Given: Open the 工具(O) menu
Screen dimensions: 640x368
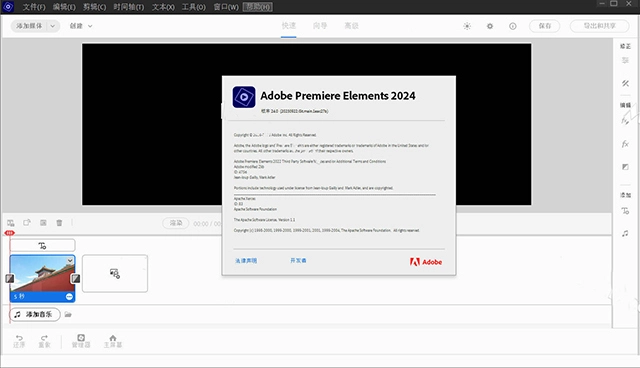Looking at the screenshot, I should click(193, 7).
